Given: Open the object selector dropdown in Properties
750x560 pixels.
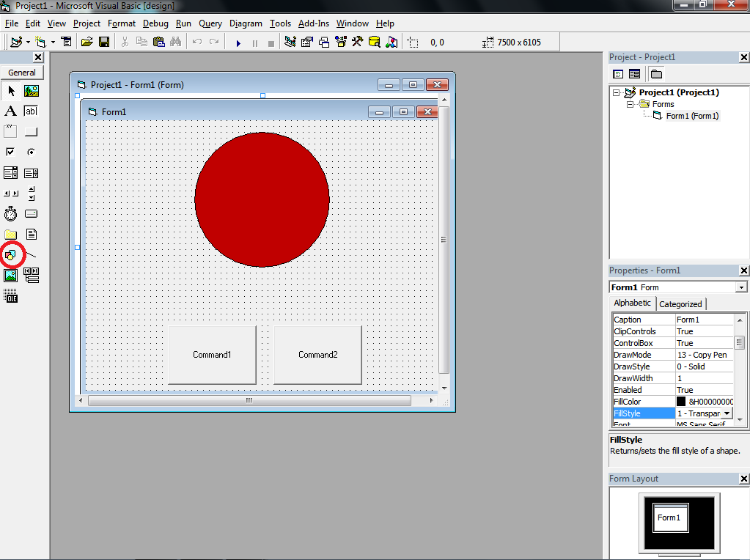Looking at the screenshot, I should point(739,287).
